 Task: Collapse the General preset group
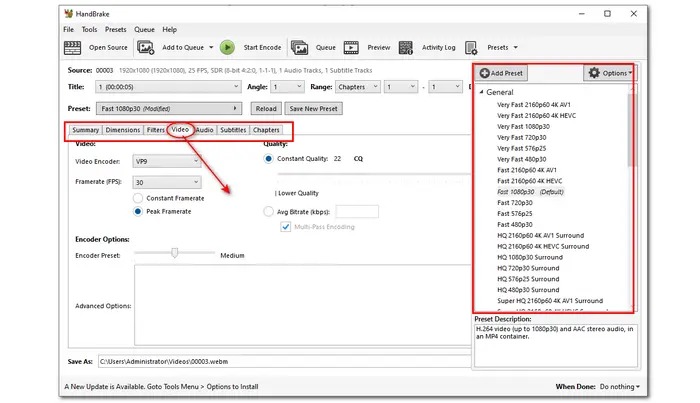[x=481, y=92]
